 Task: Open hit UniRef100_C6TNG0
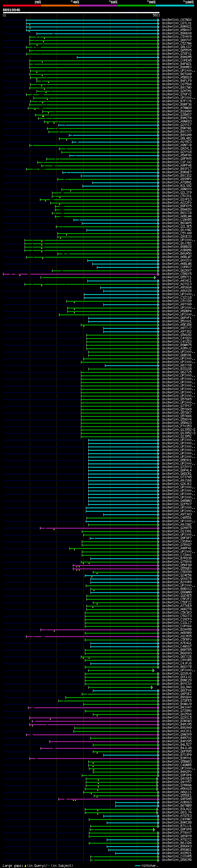(x=176, y=20)
